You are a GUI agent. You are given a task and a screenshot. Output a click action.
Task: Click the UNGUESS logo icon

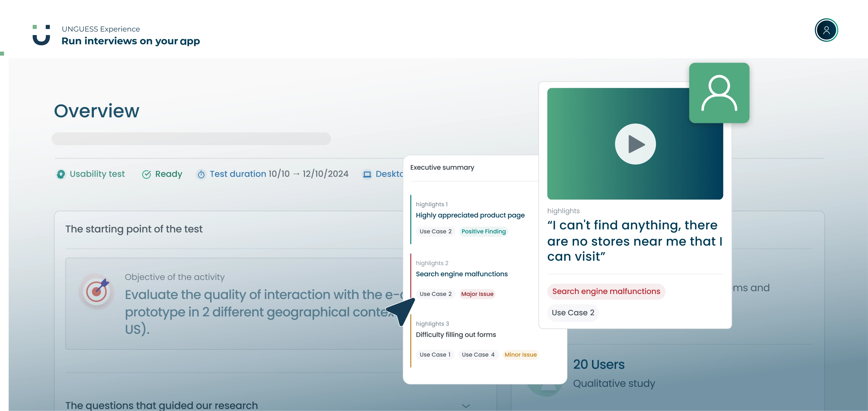(x=41, y=35)
